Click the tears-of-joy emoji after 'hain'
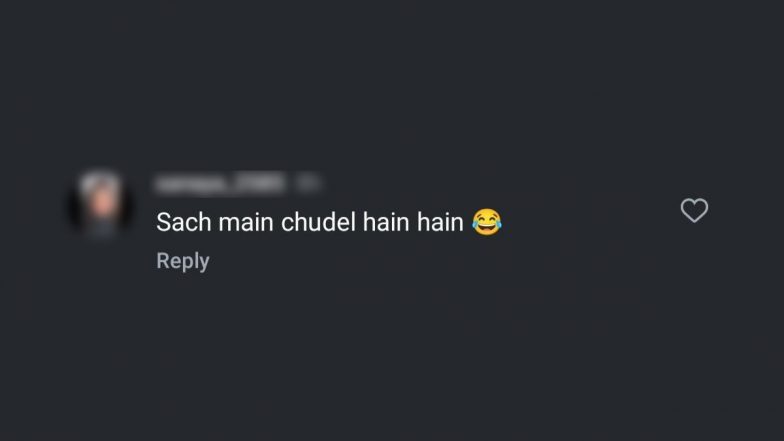The width and height of the screenshot is (784, 441). click(486, 222)
